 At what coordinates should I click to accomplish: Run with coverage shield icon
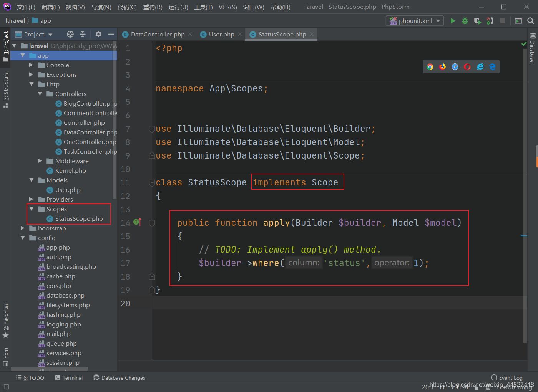coord(477,21)
